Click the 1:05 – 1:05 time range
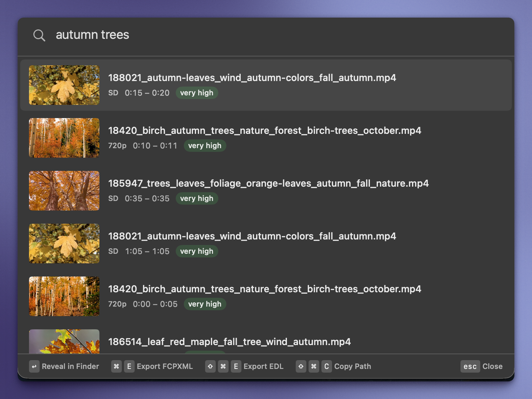The image size is (532, 399). coord(147,251)
